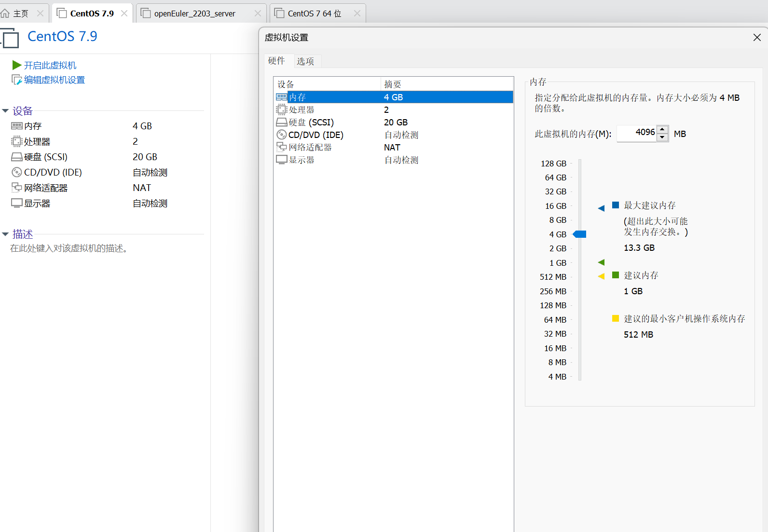Screen dimensions: 768x532
Task: Click the memory icon in left 设备 panel
Action: click(17, 126)
